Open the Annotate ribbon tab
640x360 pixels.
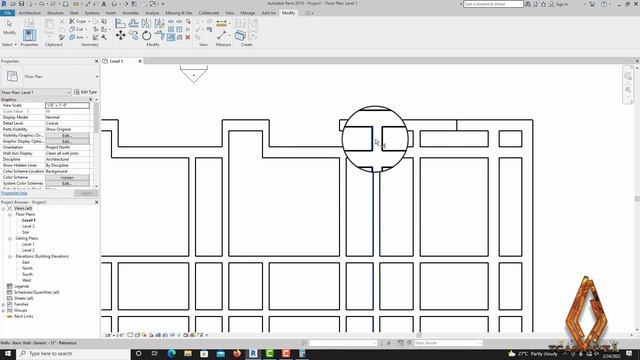click(x=131, y=13)
